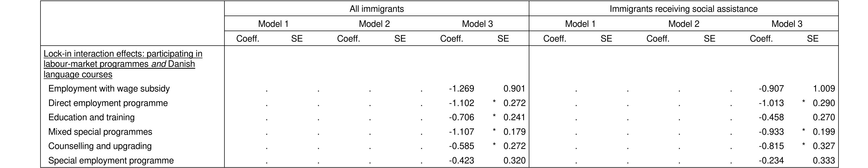Click Model 1 header under All immigrants
The height and width of the screenshot is (168, 868).
coord(273,24)
